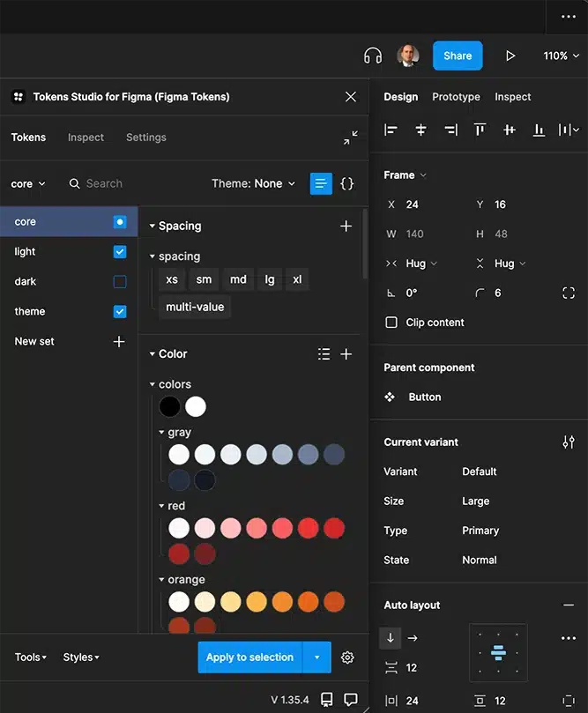
Task: Toggle the Clip content checkbox
Action: point(391,323)
